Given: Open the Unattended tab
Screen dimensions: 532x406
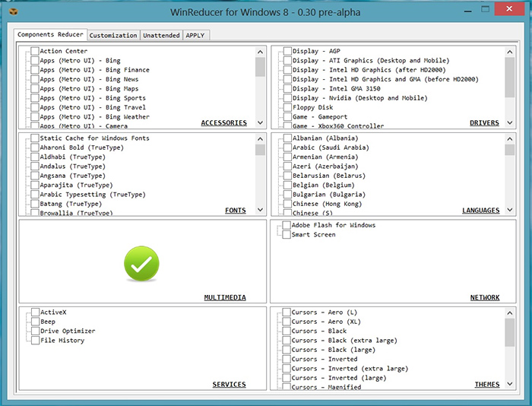Looking at the screenshot, I should 161,35.
